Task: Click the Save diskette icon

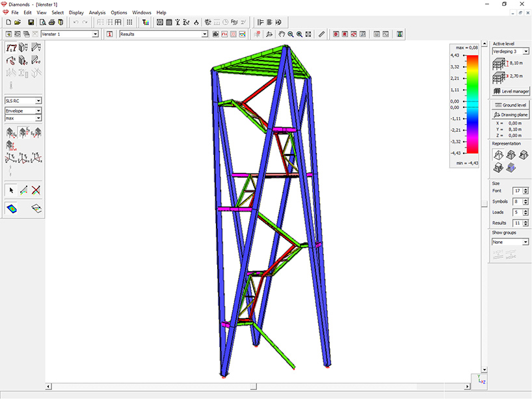Action: point(31,22)
